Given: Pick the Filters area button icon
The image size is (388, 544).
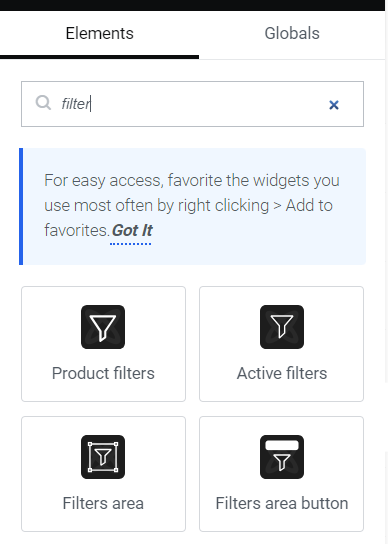Looking at the screenshot, I should [282, 457].
